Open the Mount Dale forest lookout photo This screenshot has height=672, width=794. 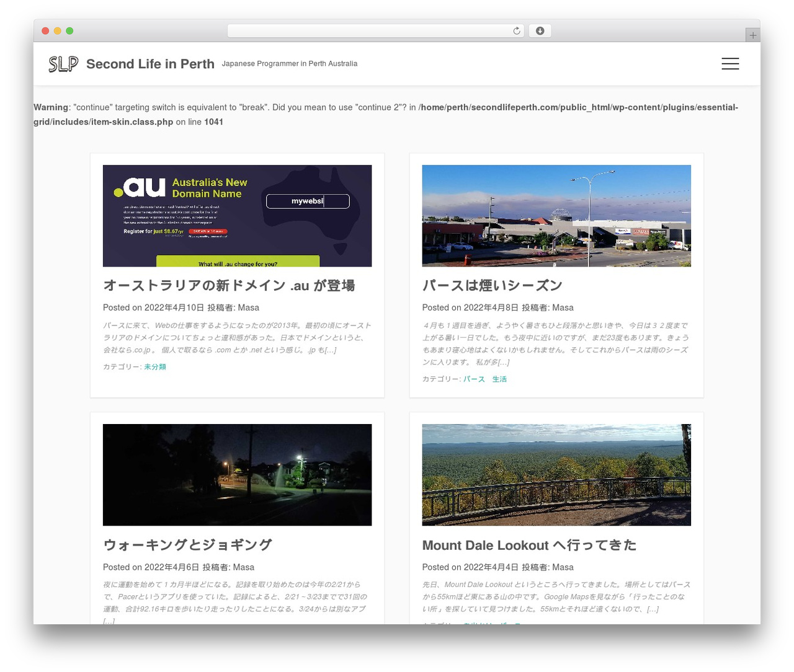click(556, 475)
